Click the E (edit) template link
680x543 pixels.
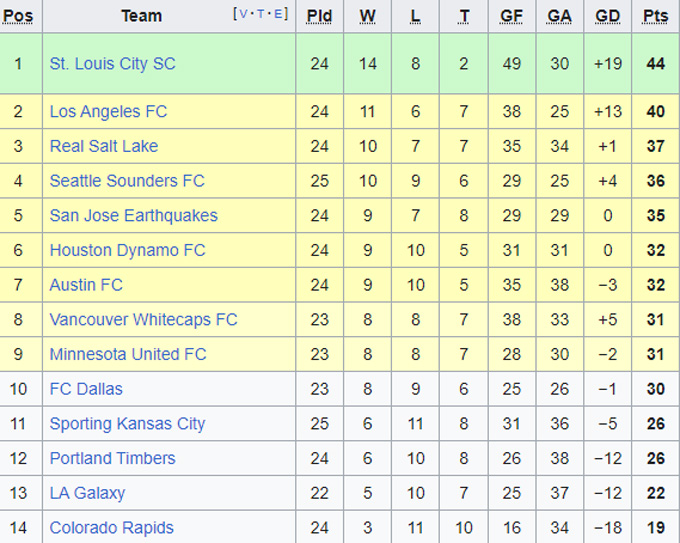(x=279, y=14)
